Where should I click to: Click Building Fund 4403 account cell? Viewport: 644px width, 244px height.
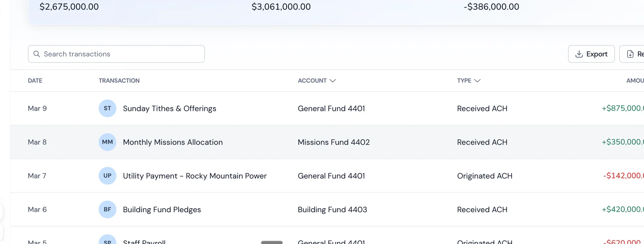click(332, 210)
